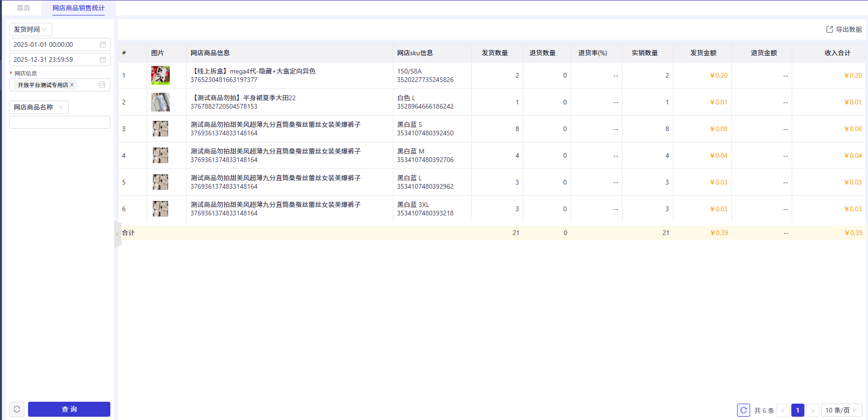Open thumbnail of 黑白蓝 S row

[160, 129]
